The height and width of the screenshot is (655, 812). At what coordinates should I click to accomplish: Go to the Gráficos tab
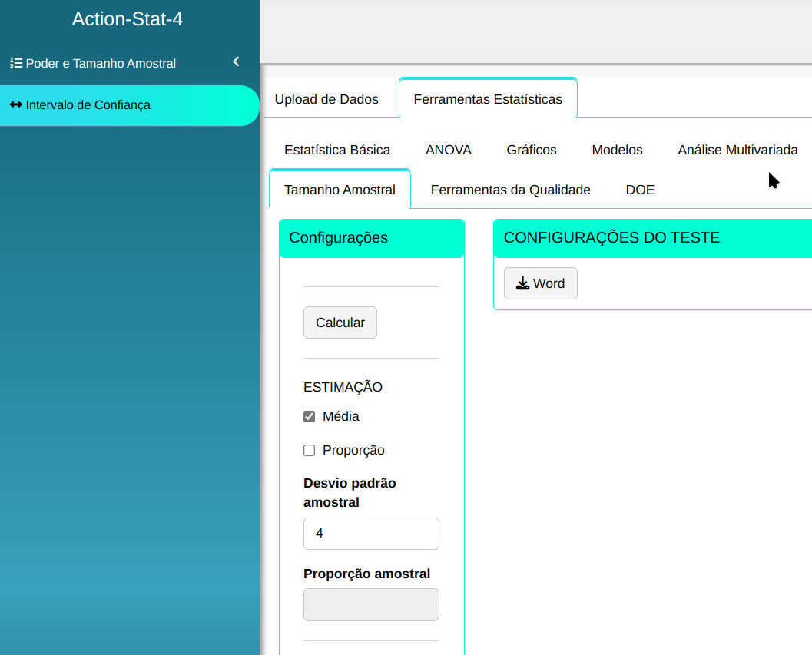(532, 150)
